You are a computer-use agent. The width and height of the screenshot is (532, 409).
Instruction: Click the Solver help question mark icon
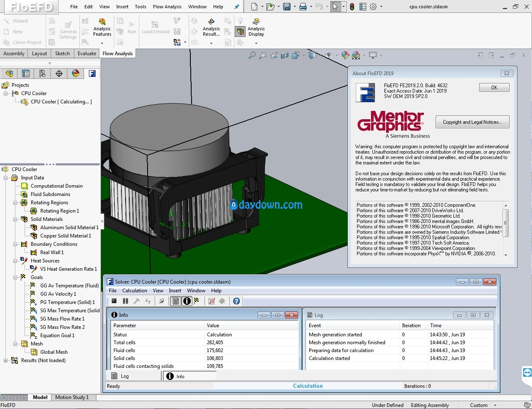236,301
